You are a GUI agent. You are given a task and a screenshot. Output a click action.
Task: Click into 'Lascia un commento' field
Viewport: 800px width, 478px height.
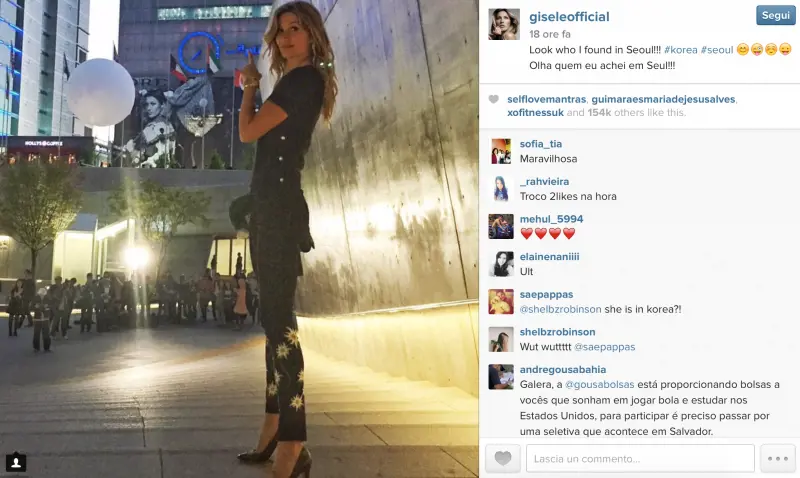[x=640, y=458]
